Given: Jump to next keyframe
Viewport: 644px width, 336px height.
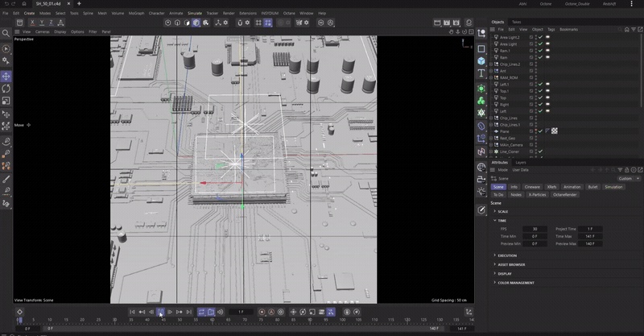Looking at the screenshot, I should [x=180, y=312].
